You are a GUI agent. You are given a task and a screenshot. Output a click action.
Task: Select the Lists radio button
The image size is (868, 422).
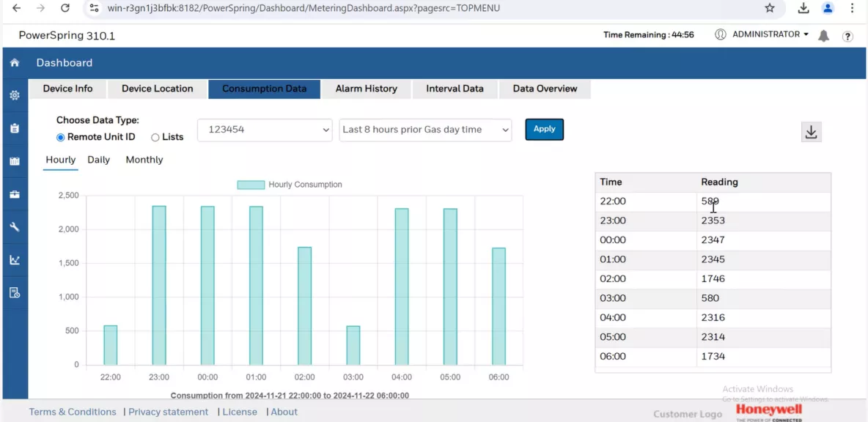(155, 138)
